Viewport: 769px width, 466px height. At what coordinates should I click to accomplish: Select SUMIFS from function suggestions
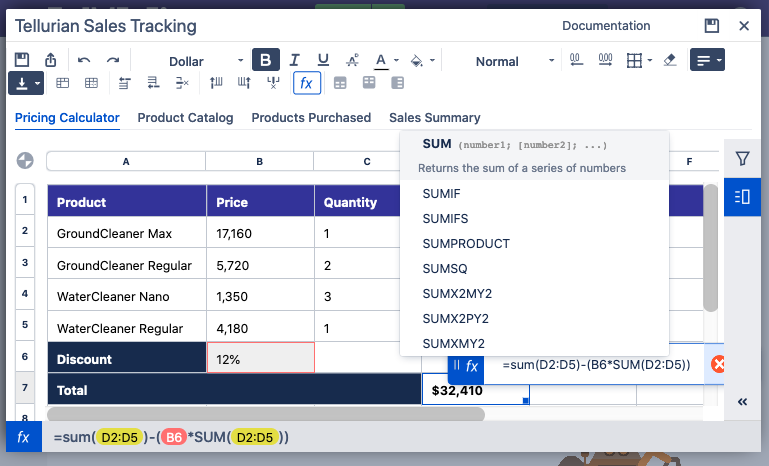point(535,219)
